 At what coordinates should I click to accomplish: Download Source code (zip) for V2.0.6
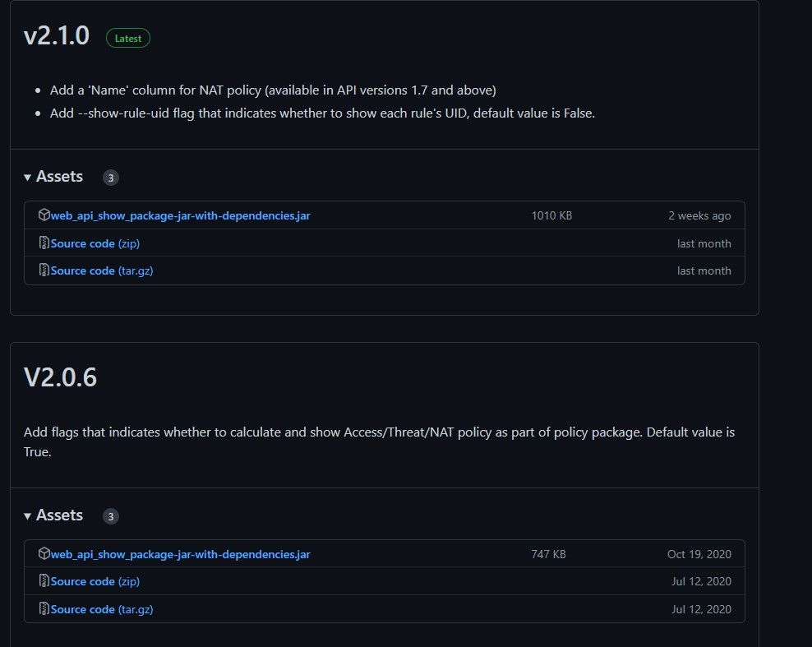click(x=95, y=581)
